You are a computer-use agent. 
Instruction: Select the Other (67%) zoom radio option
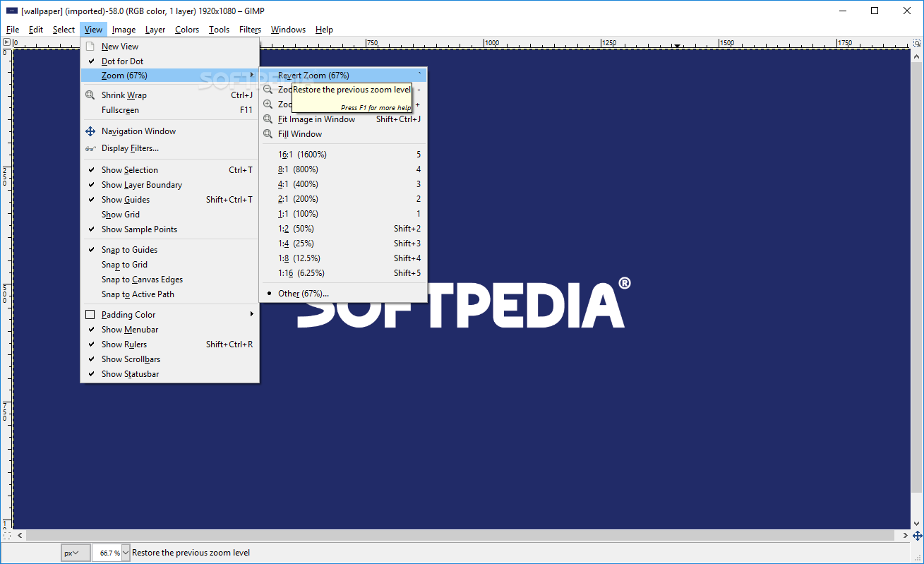343,294
